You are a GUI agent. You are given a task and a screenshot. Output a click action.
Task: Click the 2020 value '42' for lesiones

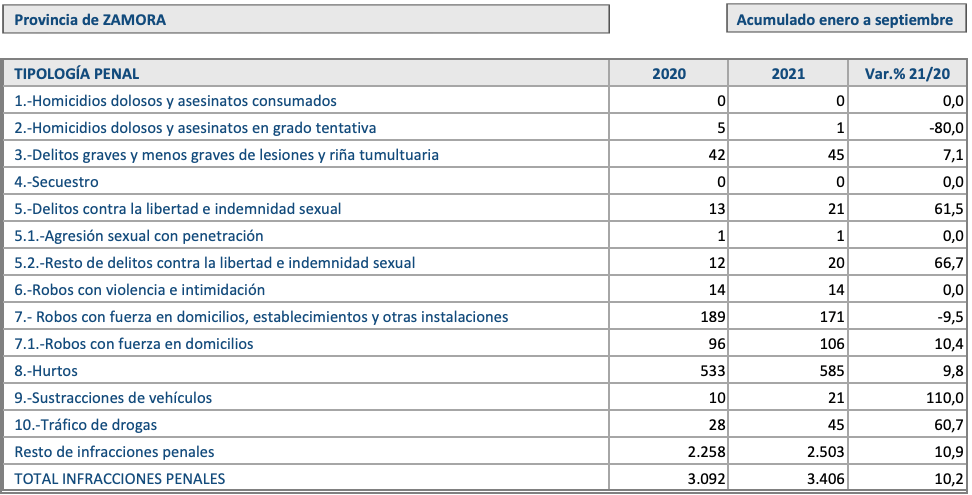716,154
